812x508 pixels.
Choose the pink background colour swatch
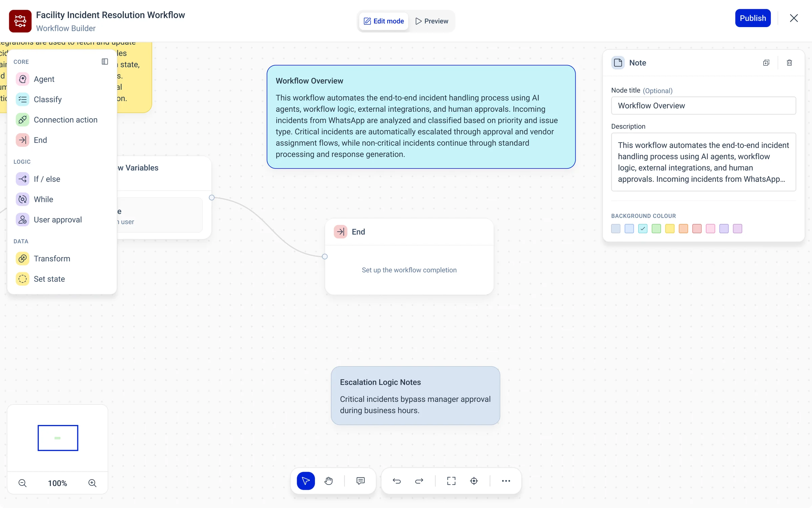point(710,229)
